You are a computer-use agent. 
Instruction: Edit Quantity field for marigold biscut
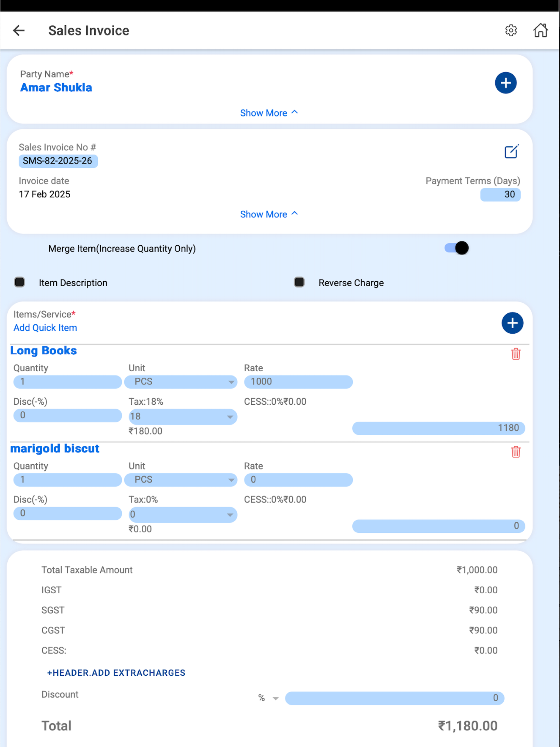tap(68, 480)
